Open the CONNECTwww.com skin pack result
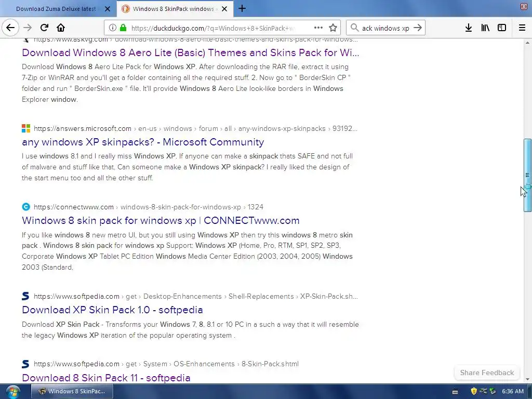This screenshot has height=399, width=532. tap(161, 220)
